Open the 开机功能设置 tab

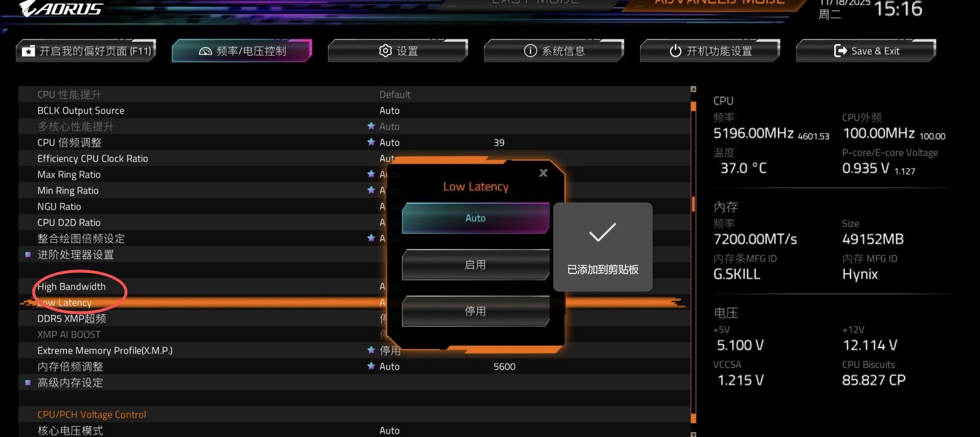710,51
